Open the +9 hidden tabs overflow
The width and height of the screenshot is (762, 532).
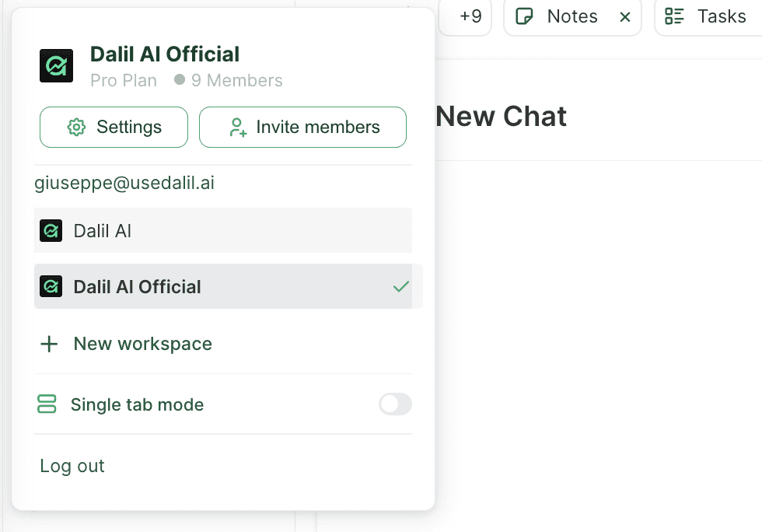click(465, 16)
